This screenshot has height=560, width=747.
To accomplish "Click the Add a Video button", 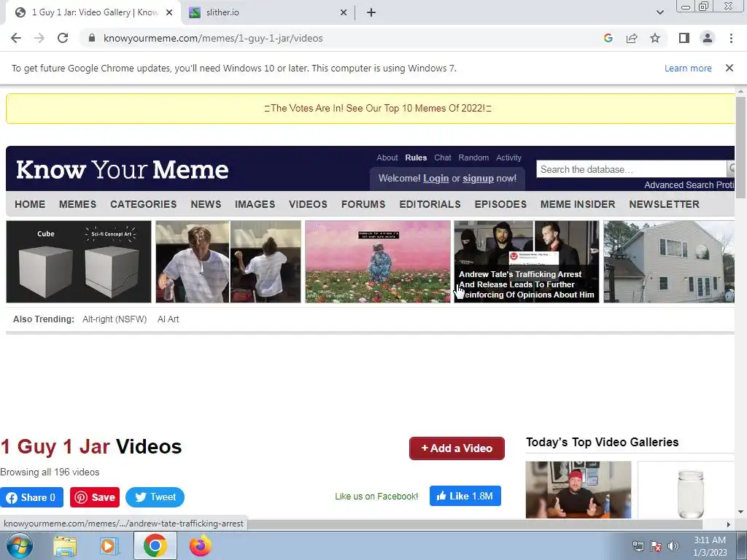I will pyautogui.click(x=457, y=448).
